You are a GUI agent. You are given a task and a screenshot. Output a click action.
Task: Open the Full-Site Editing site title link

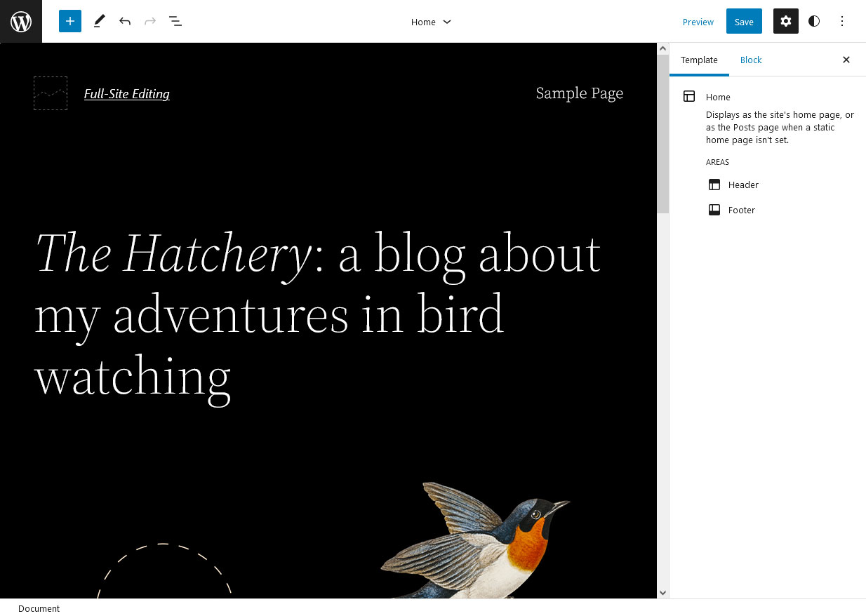(126, 93)
